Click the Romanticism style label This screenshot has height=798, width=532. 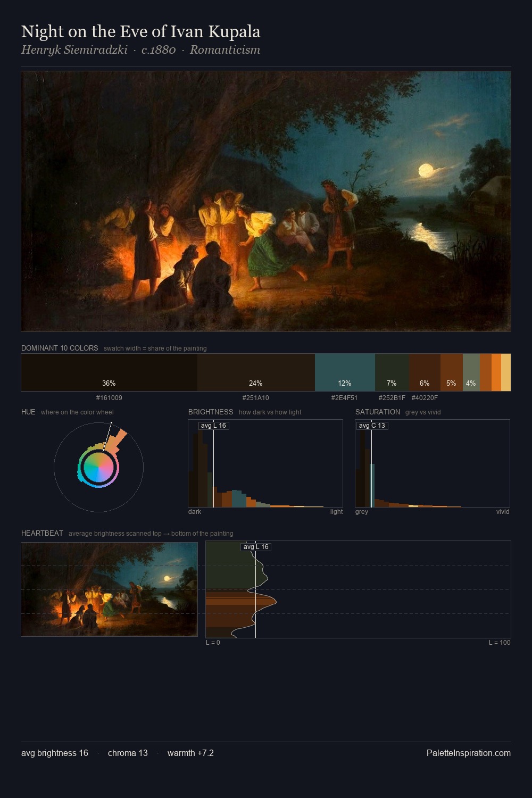point(225,50)
